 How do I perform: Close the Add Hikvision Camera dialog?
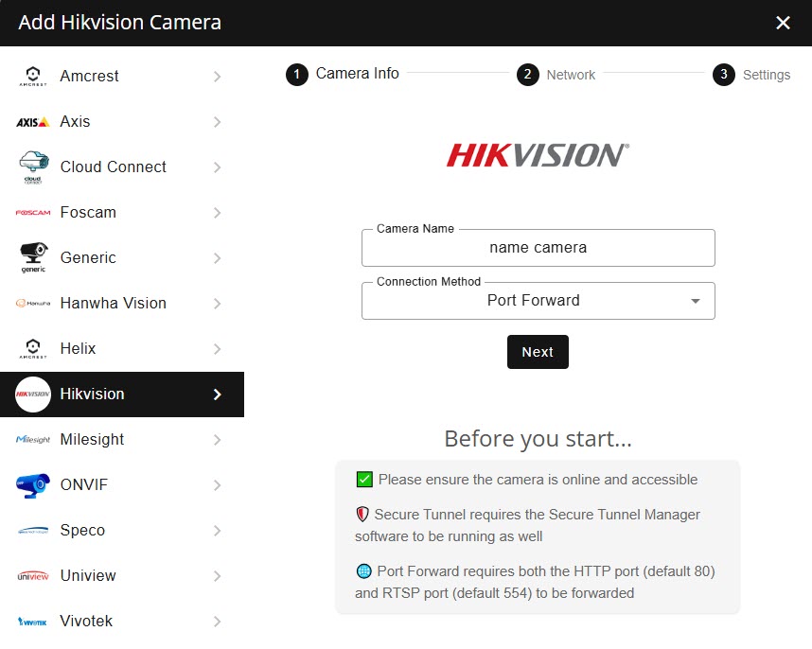coord(783,23)
